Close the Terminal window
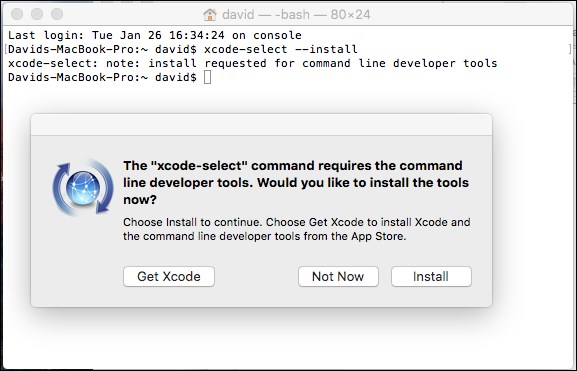Viewport: 577px width, 371px height. click(17, 14)
